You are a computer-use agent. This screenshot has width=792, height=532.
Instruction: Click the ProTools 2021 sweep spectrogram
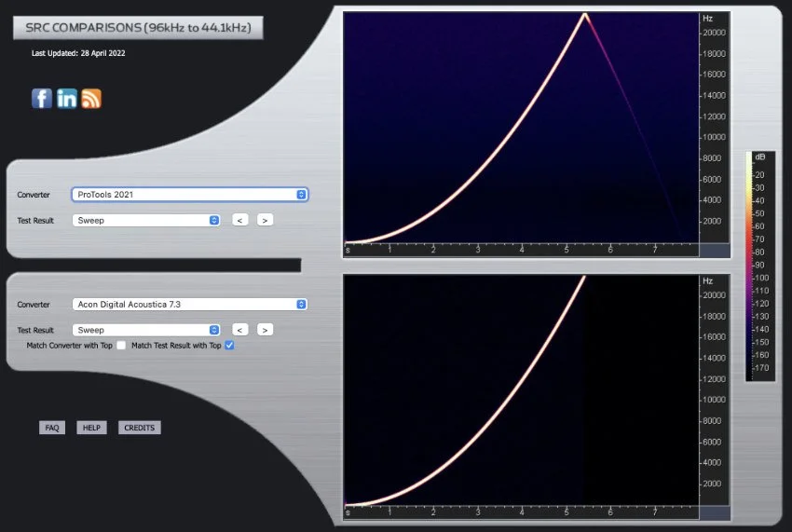tap(537, 134)
